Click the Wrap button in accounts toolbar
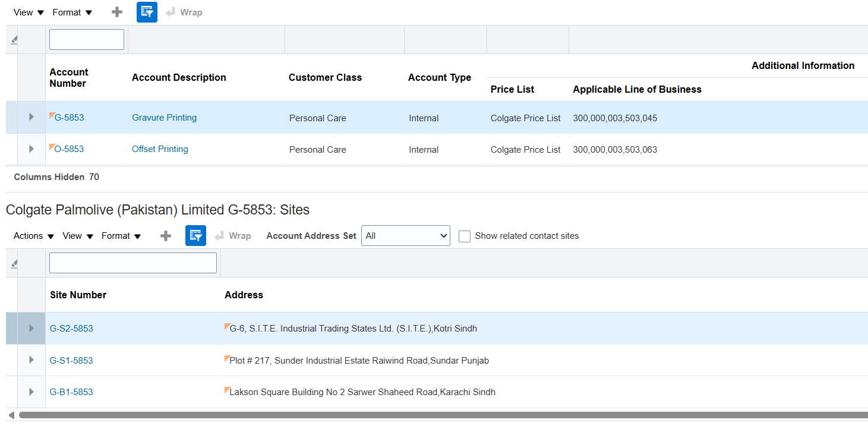This screenshot has height=426, width=868. tap(184, 12)
